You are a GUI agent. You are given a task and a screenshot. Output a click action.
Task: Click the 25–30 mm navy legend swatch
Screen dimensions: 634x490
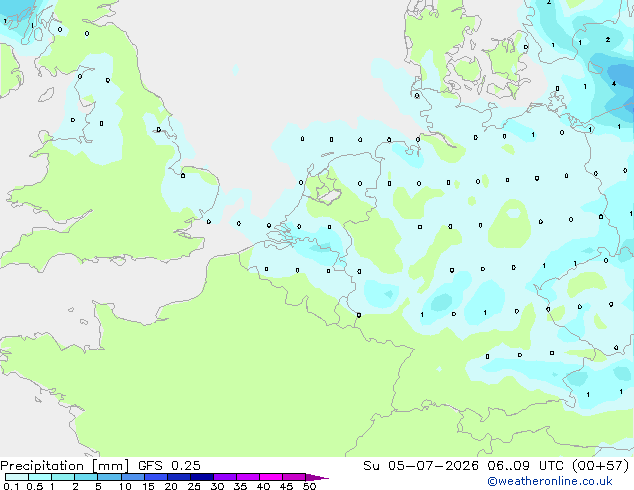[x=201, y=477]
